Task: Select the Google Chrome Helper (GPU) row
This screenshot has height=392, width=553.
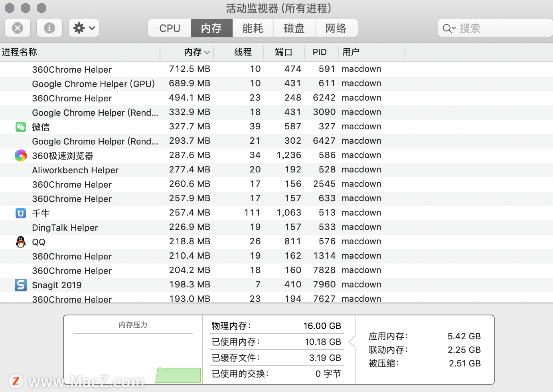Action: (276, 84)
